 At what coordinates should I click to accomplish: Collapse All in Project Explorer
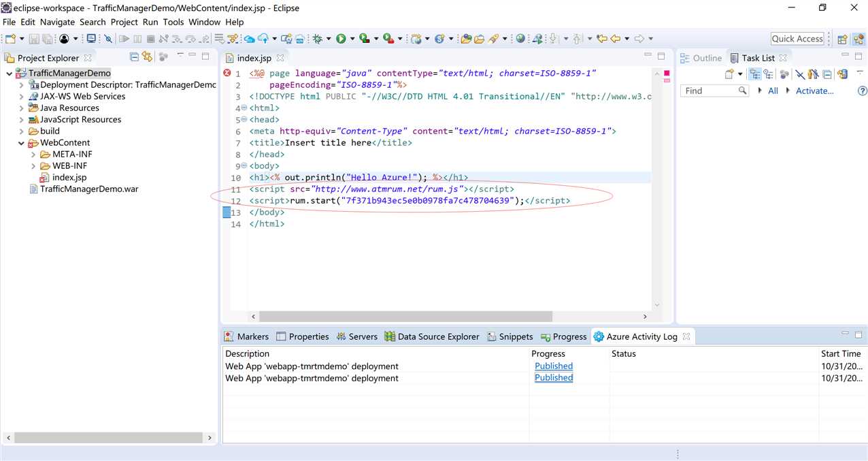pyautogui.click(x=135, y=57)
